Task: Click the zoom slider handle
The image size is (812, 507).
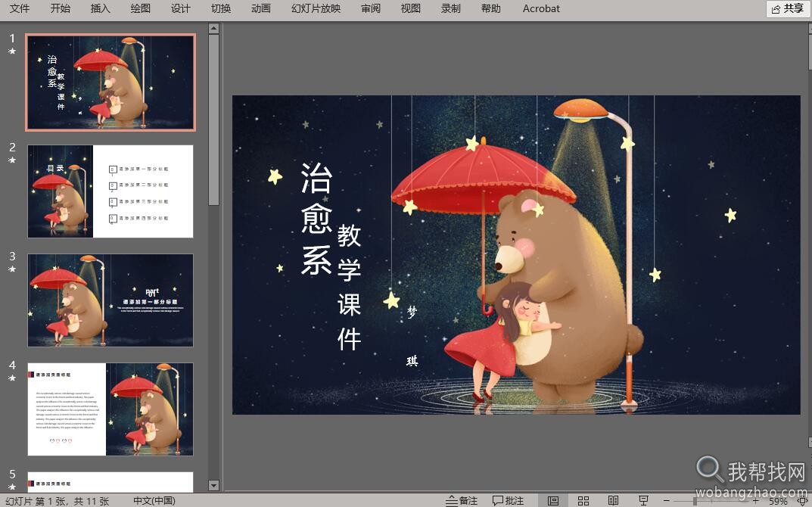Action: coord(695,501)
